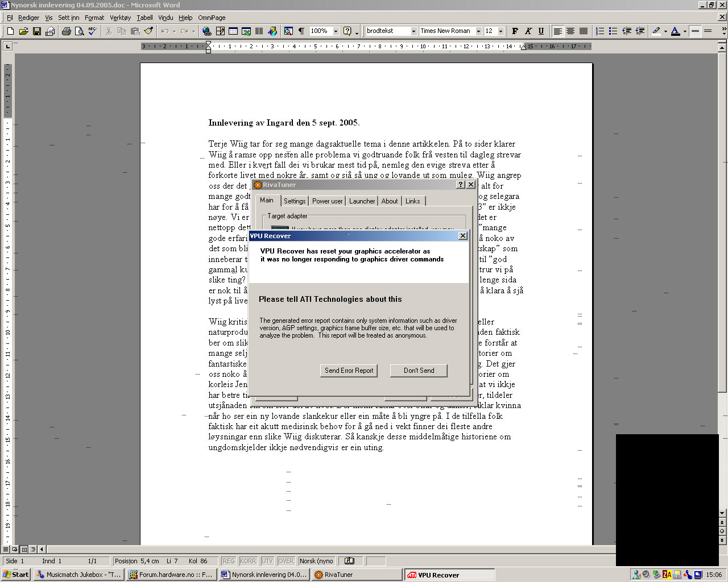Screen dimensions: 728x582
Task: Click the Numbered list icon
Action: click(599, 31)
